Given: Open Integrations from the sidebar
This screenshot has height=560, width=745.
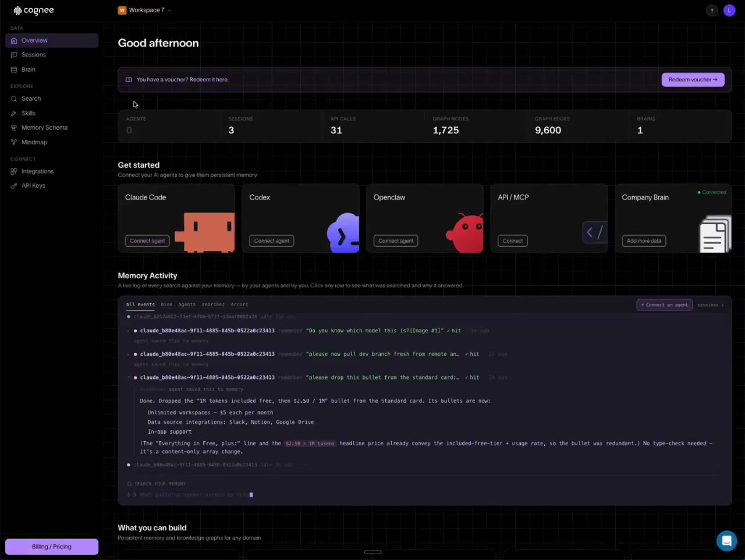Looking at the screenshot, I should coord(52,172).
